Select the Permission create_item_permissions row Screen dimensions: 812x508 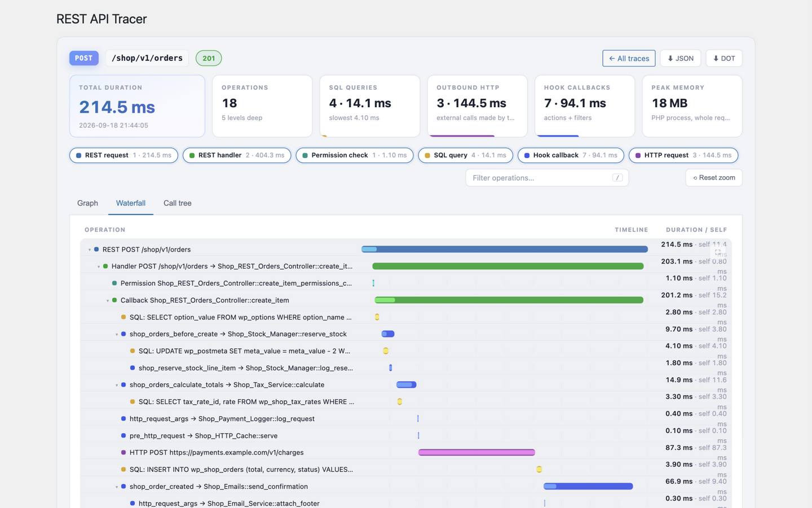click(x=405, y=283)
